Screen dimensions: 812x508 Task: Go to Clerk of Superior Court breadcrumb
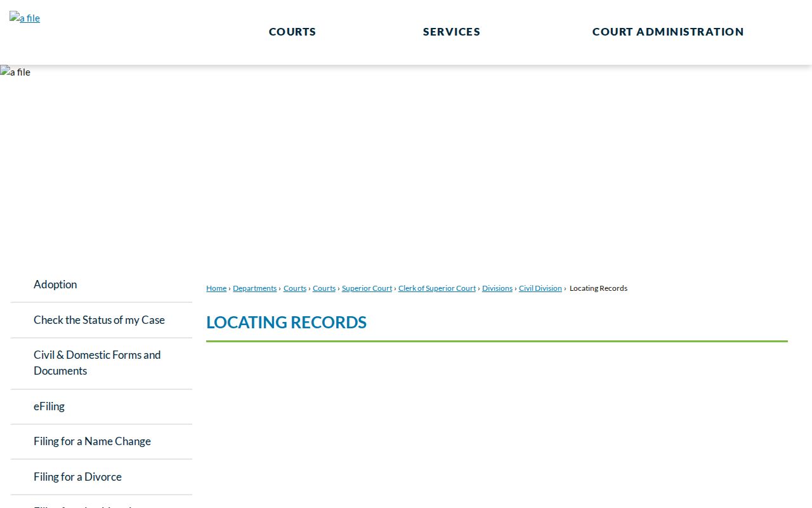437,288
